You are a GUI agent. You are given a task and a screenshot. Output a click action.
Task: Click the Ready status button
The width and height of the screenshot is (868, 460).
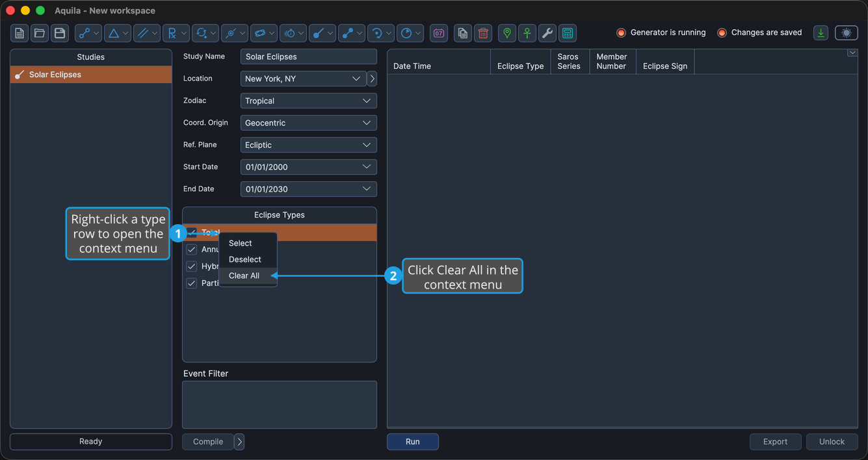[91, 442]
